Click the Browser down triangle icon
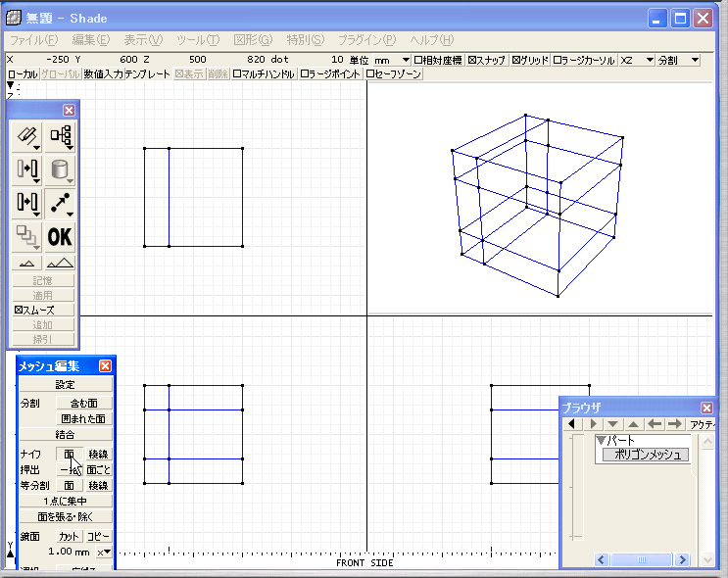Screen dimensions: 728x578 point(612,424)
